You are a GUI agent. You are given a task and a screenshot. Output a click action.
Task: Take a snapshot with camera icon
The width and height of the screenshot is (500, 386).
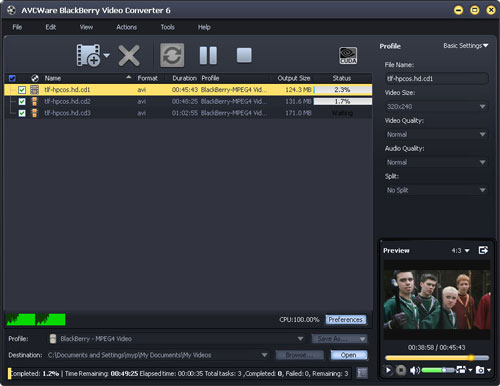[480, 370]
